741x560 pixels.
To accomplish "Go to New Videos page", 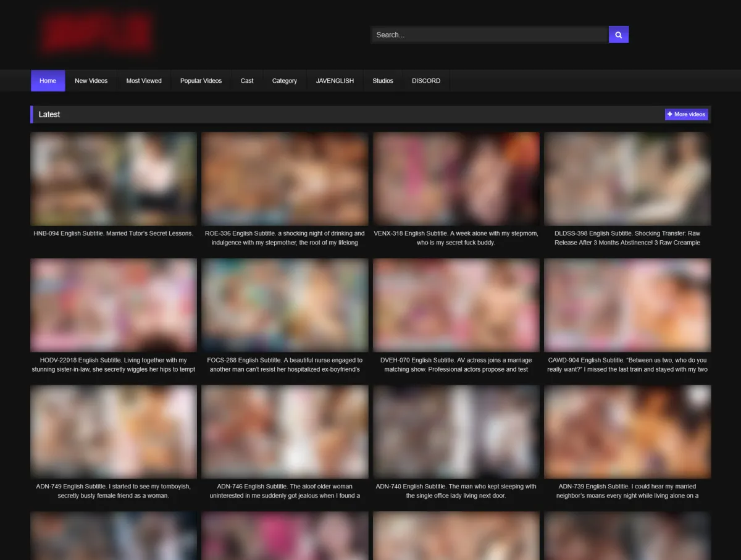I will (91, 81).
